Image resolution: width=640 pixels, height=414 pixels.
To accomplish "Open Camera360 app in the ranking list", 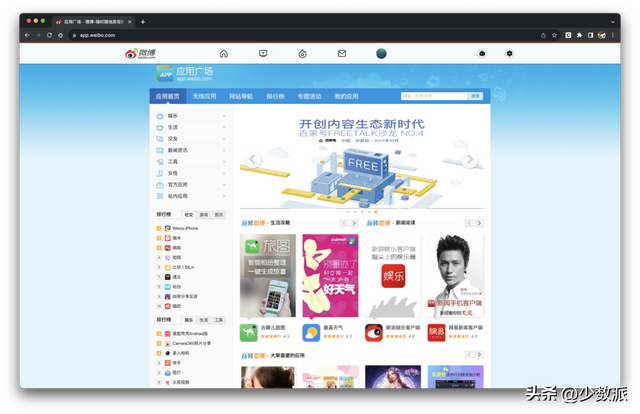I will (x=191, y=343).
